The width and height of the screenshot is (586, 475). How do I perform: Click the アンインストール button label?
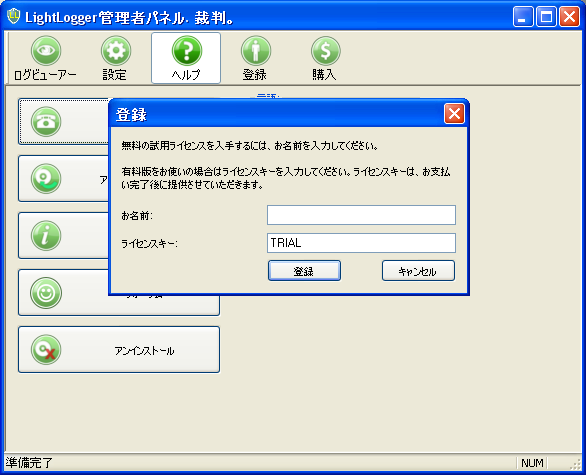tap(144, 351)
